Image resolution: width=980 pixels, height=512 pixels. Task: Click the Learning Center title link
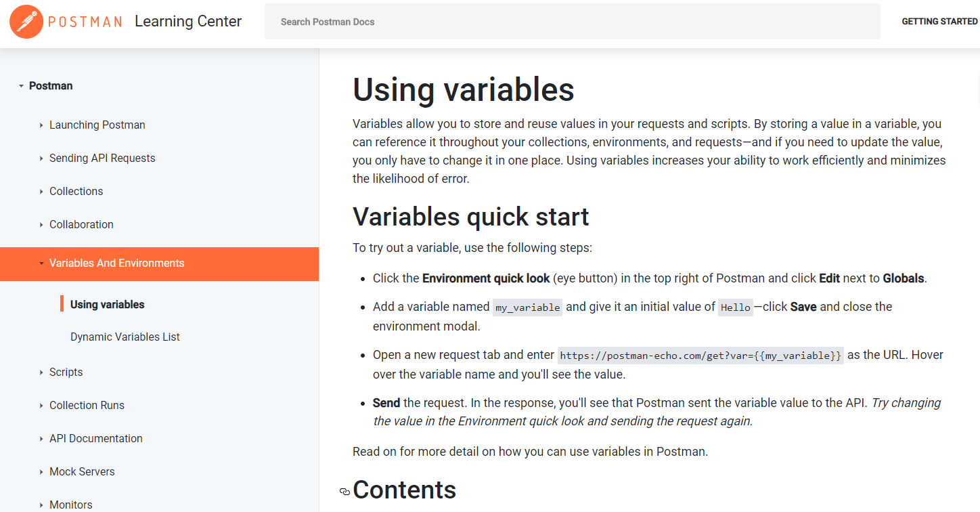tap(187, 22)
